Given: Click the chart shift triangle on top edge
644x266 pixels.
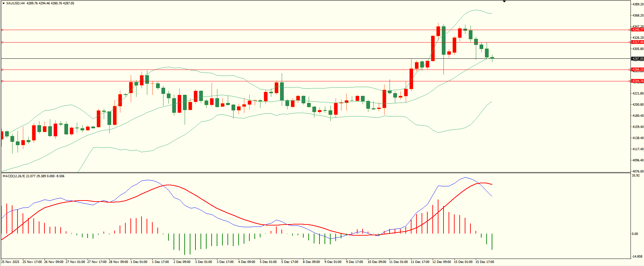Looking at the screenshot, I should (x=504, y=2).
